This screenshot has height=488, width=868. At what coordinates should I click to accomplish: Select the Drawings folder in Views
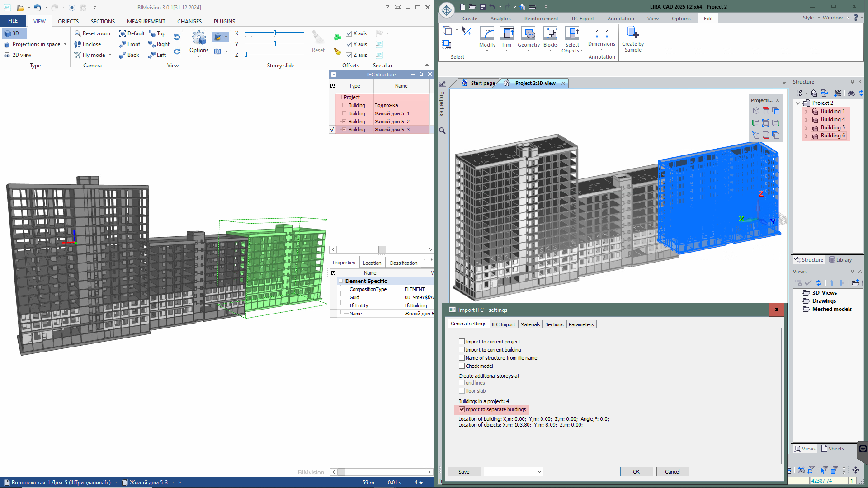(824, 301)
